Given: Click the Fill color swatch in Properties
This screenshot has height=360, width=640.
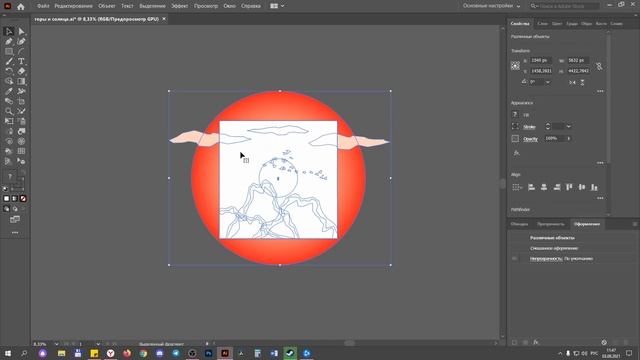Looking at the screenshot, I should (x=515, y=115).
